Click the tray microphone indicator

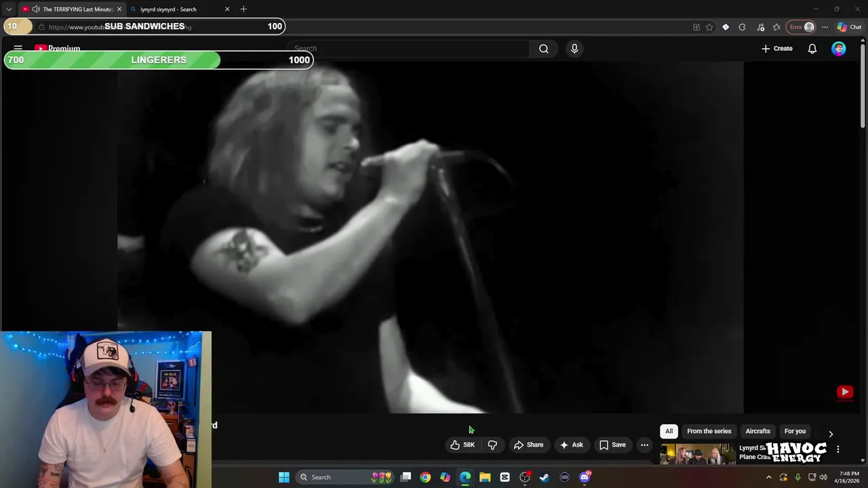[x=797, y=477]
